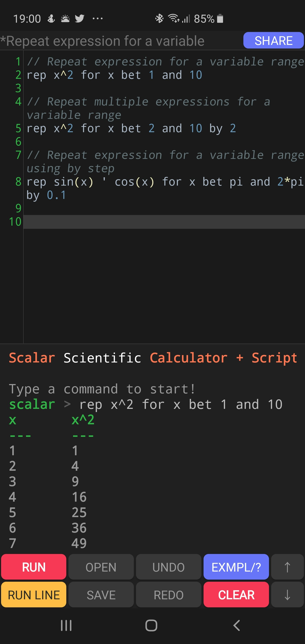Redo the last undone edit
The width and height of the screenshot is (305, 644).
click(x=169, y=595)
